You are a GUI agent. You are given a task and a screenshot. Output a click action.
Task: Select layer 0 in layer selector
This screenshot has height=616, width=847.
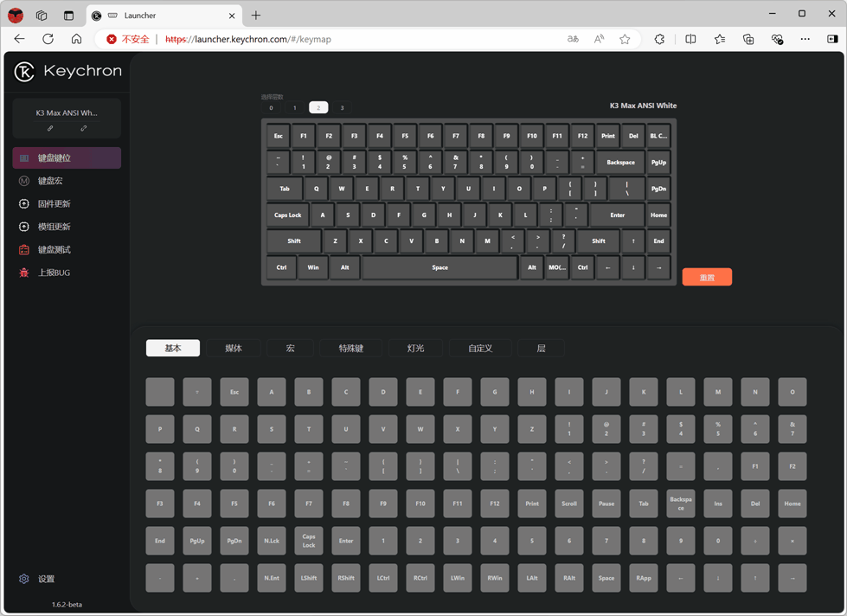271,108
